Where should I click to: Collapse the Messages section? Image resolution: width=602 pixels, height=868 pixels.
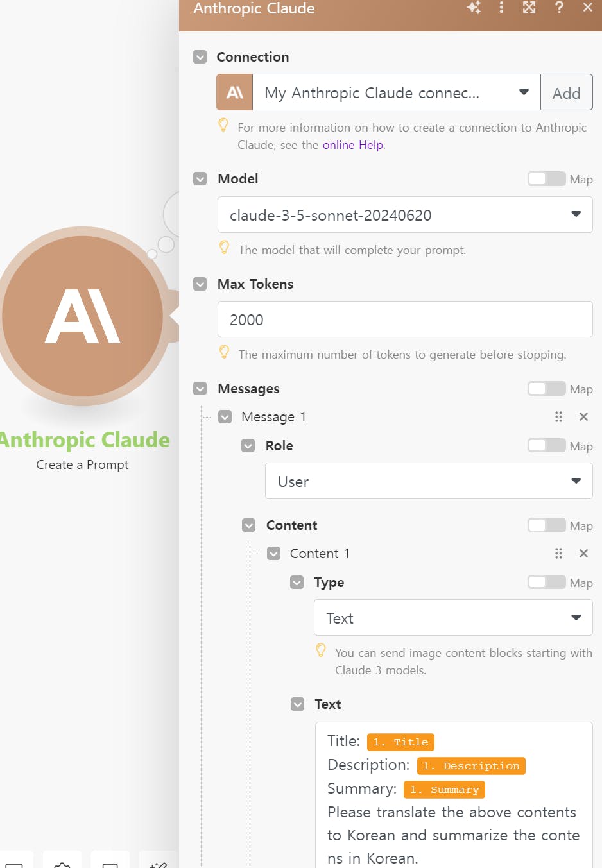tap(200, 389)
